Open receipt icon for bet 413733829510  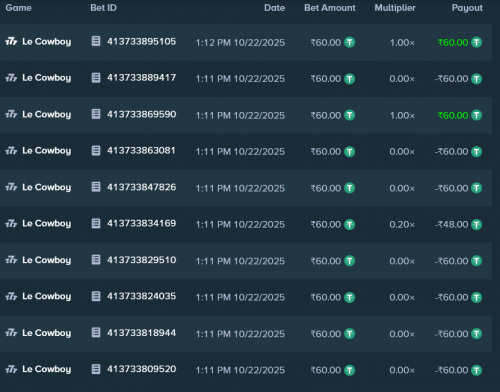96,260
